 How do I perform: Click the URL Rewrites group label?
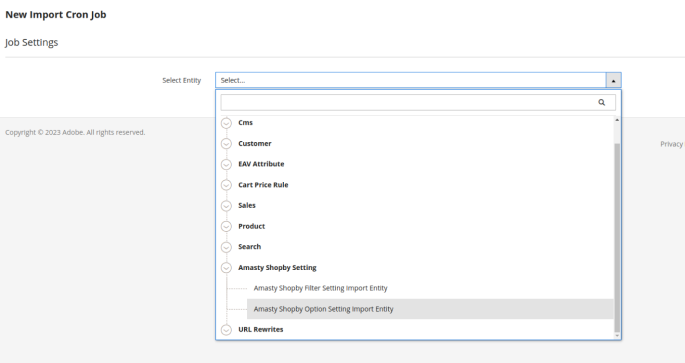(261, 329)
